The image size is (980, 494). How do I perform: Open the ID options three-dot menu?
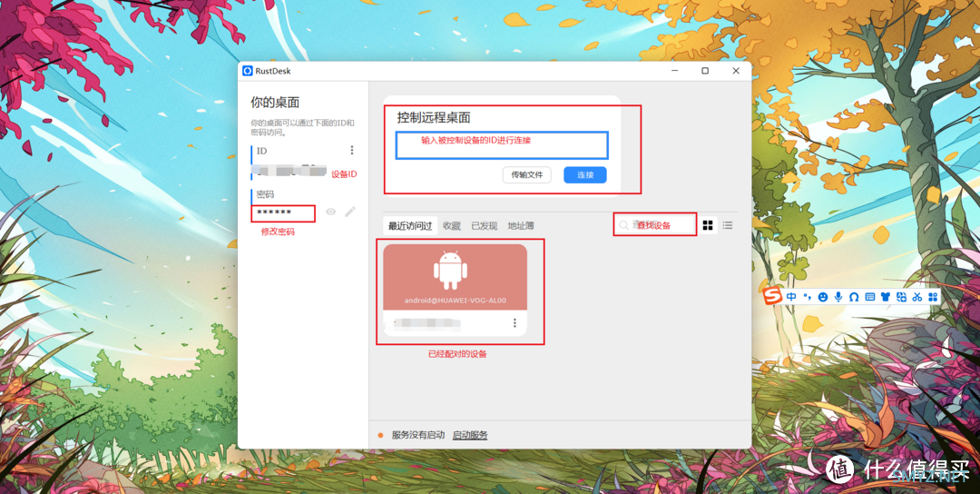[352, 150]
